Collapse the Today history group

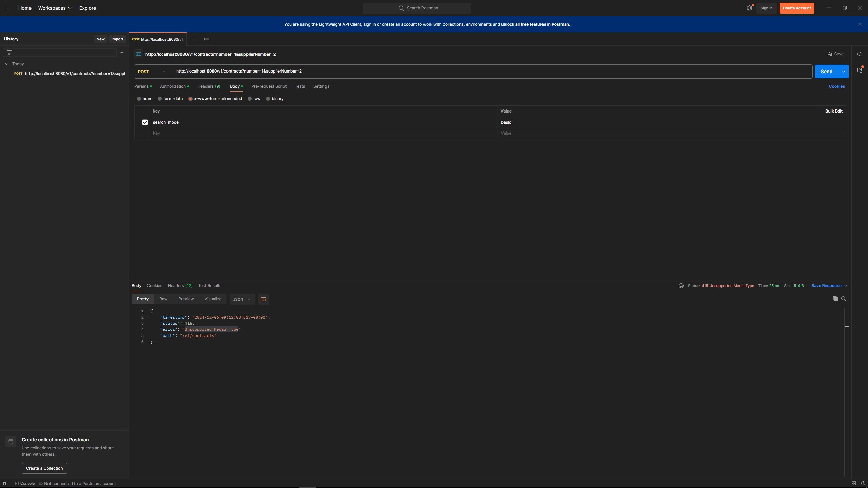point(7,64)
